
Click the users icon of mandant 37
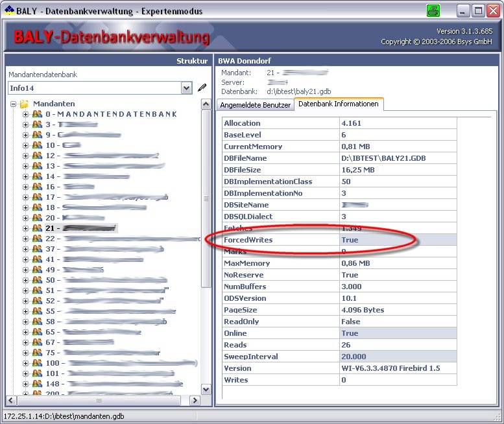click(x=37, y=248)
